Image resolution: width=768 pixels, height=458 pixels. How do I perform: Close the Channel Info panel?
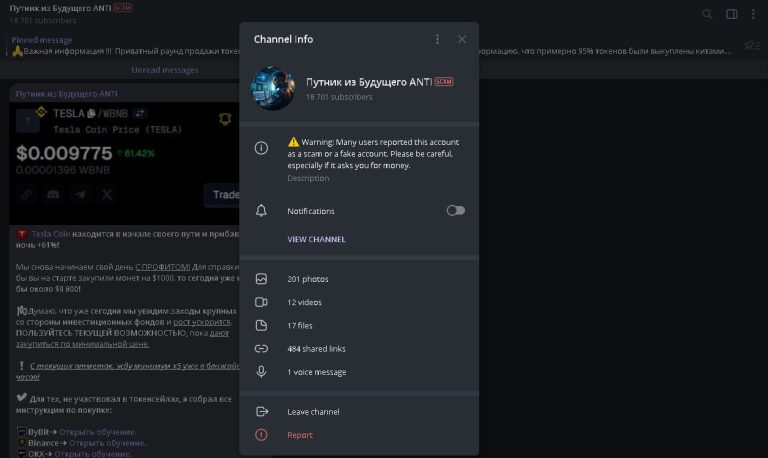pos(462,39)
